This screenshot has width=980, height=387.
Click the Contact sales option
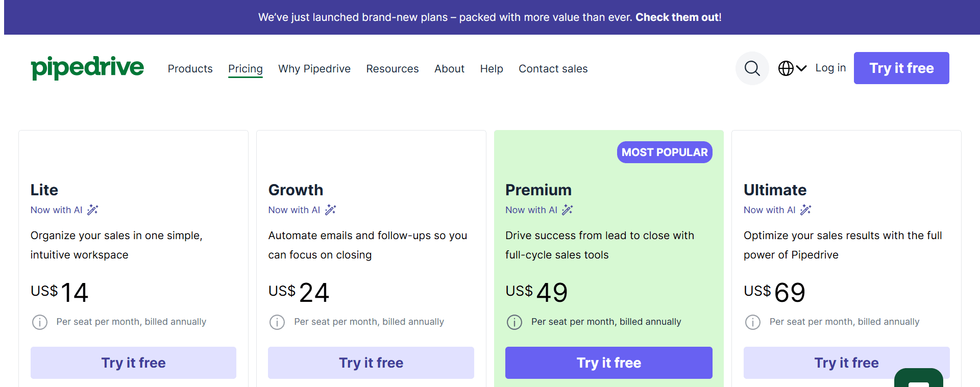553,69
